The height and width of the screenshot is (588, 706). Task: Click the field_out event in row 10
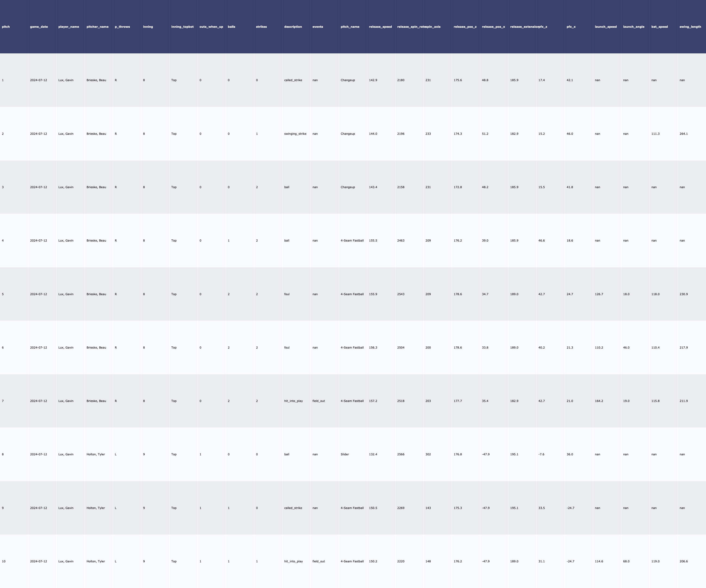tap(318, 561)
